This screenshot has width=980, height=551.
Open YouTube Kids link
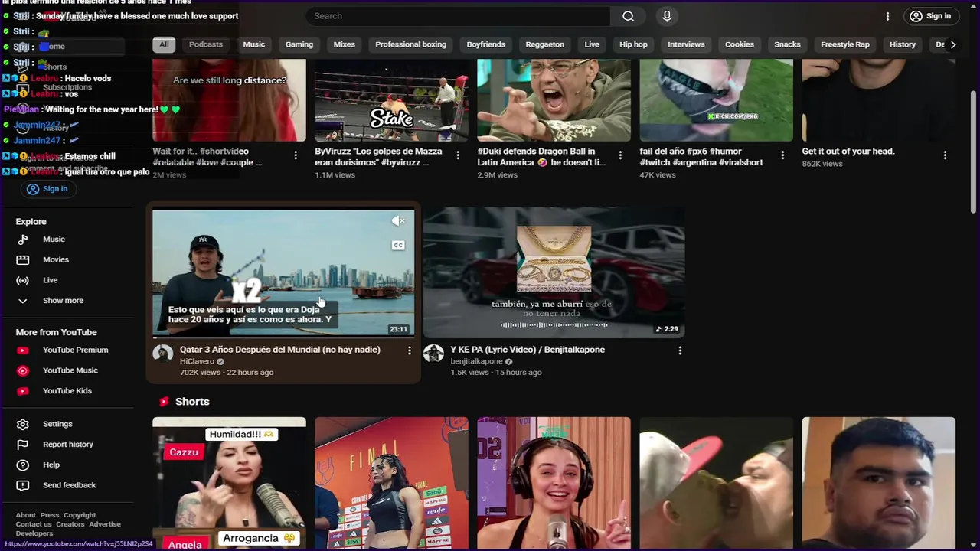(69, 391)
